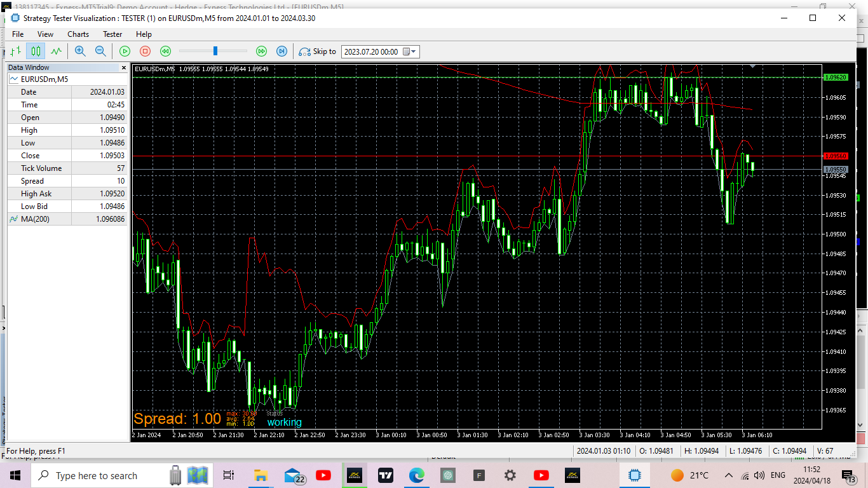
Task: Click the EURUSDm,M5 chart title text
Action: click(x=156, y=69)
